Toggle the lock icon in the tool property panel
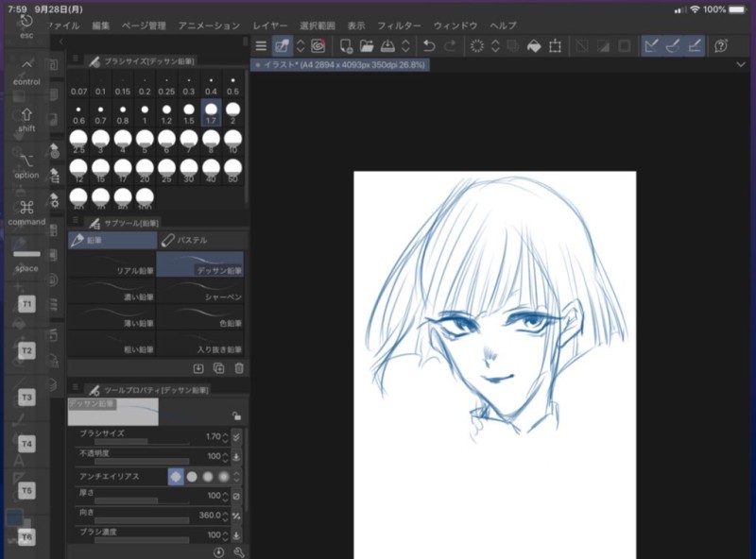Viewport: 756px width, 559px height. [235, 415]
